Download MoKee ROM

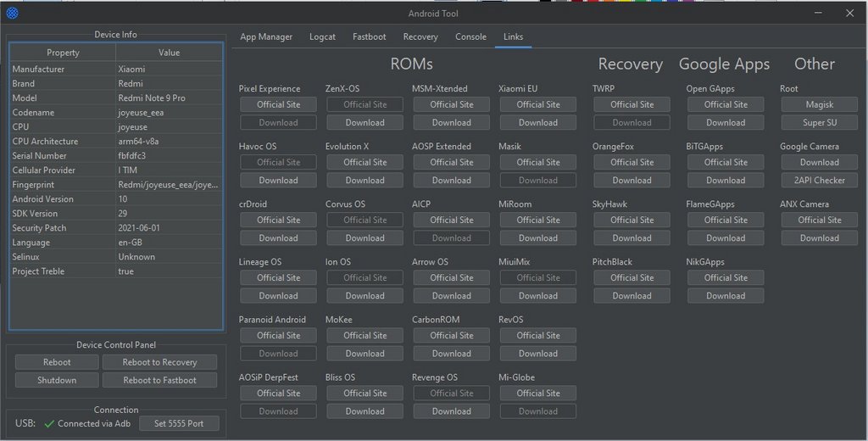(364, 353)
